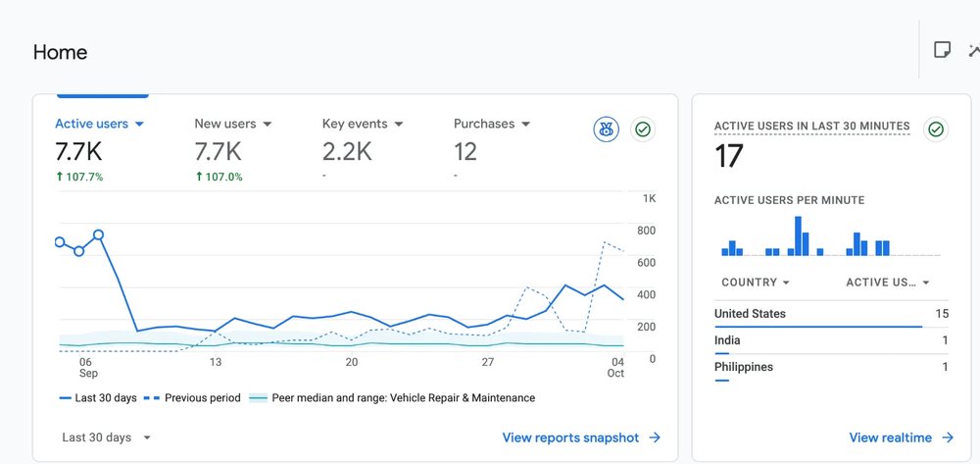Click the benchmarking medal icon
This screenshot has height=464, width=980.
[x=606, y=129]
